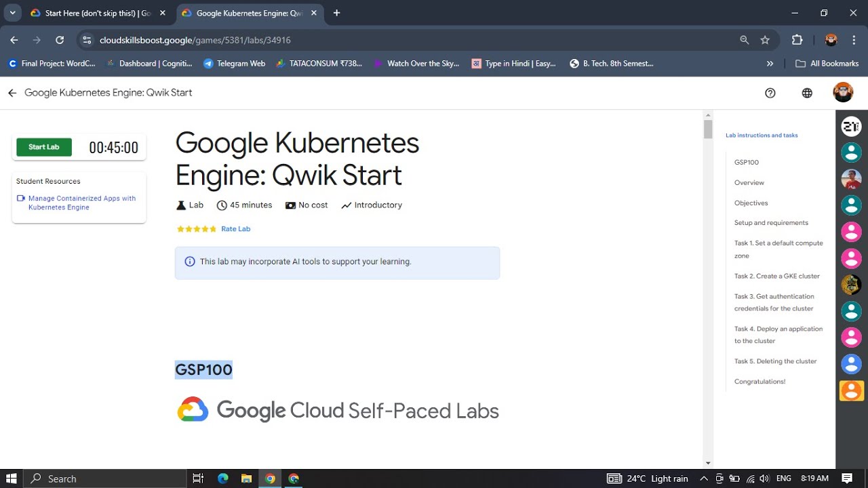868x488 pixels.
Task: Open the browser extensions puzzle icon
Action: click(797, 40)
